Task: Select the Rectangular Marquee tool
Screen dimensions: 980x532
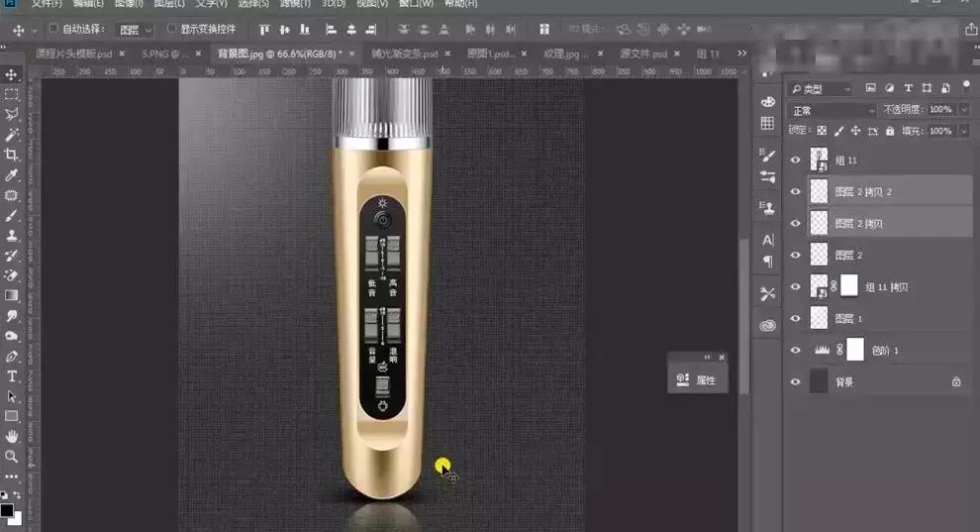Action: coord(11,95)
